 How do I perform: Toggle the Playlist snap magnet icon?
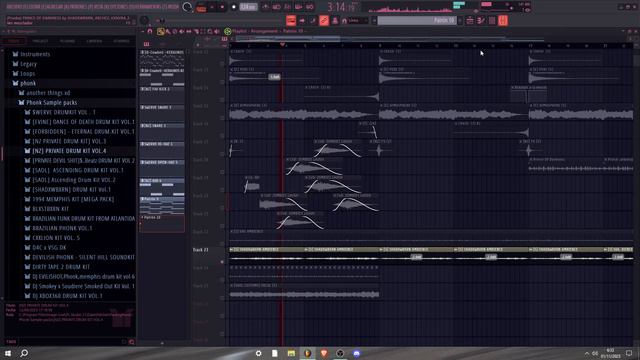150,31
